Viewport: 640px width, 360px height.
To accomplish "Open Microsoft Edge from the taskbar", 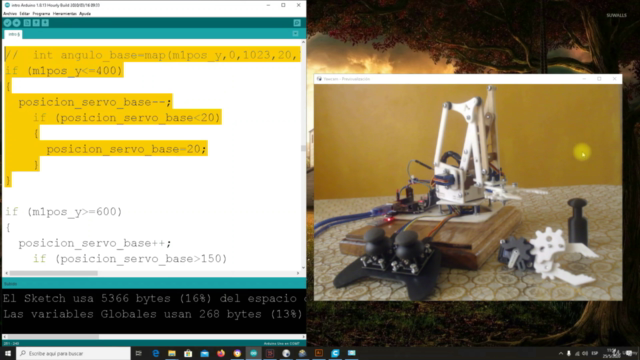I will coord(156,353).
